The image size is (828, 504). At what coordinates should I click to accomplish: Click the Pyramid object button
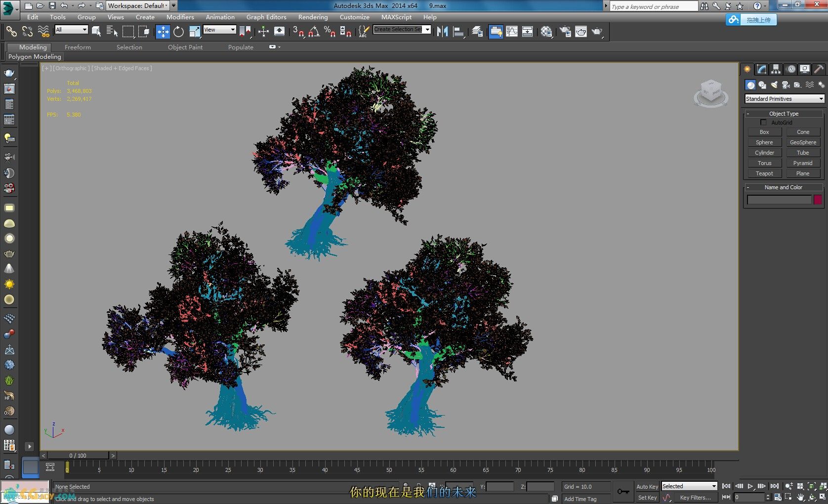point(803,163)
